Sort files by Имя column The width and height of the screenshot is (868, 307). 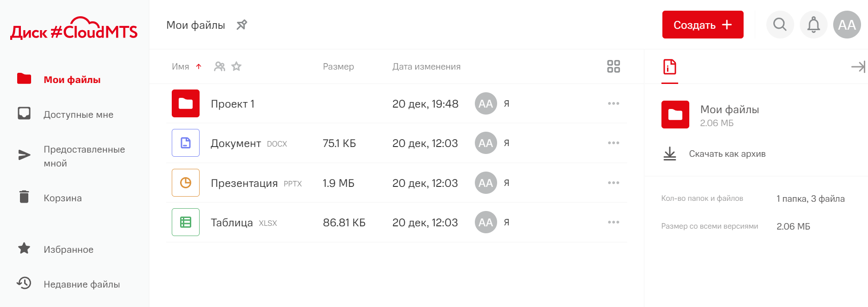point(181,67)
